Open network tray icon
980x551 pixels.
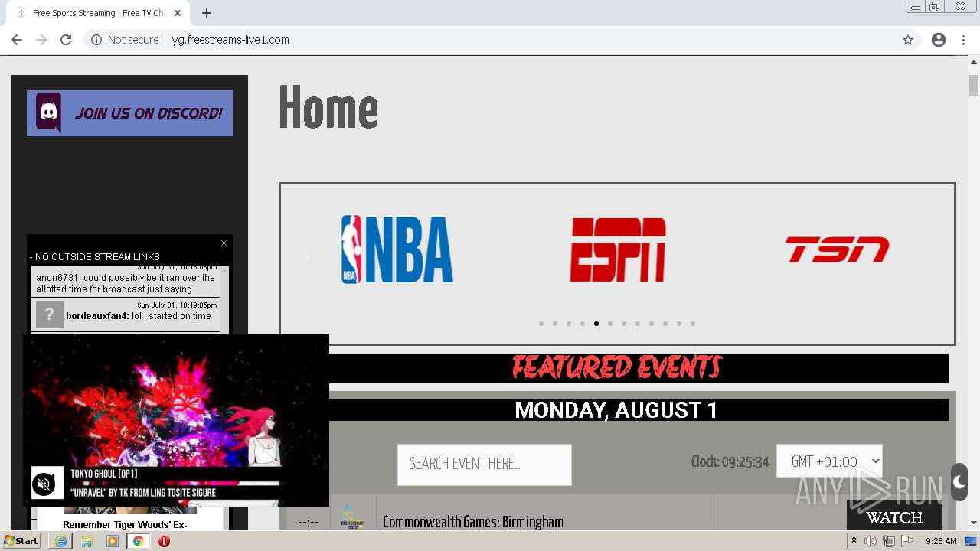click(x=888, y=541)
